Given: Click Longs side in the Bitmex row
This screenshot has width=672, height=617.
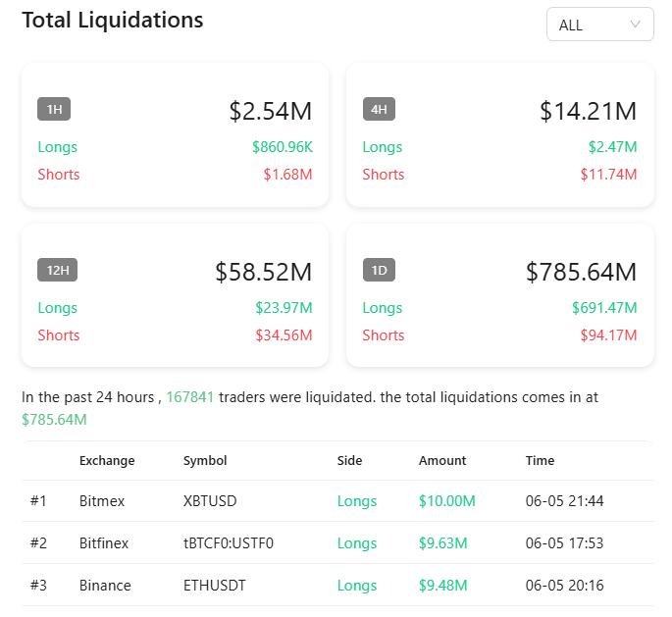Looking at the screenshot, I should tap(357, 501).
